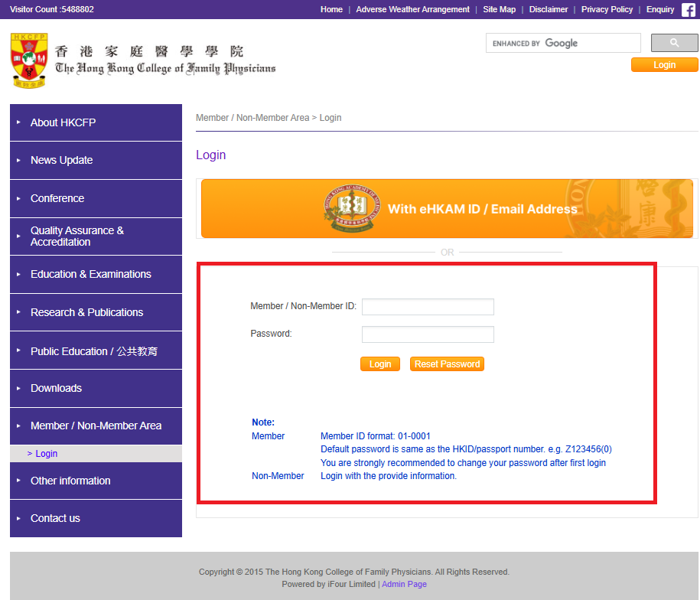Open Adverse Weather Arrangement link
Screen dimensions: 700x600
pos(412,9)
